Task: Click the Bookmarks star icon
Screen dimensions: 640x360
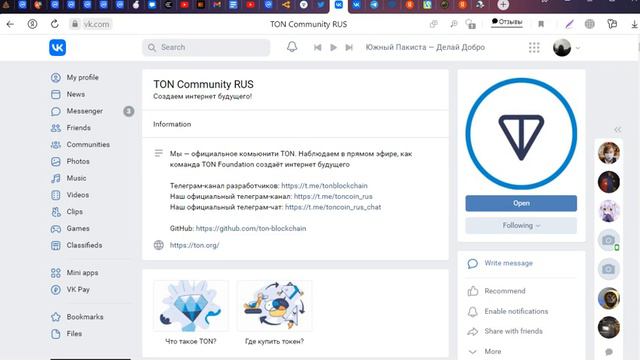Action: (x=56, y=317)
